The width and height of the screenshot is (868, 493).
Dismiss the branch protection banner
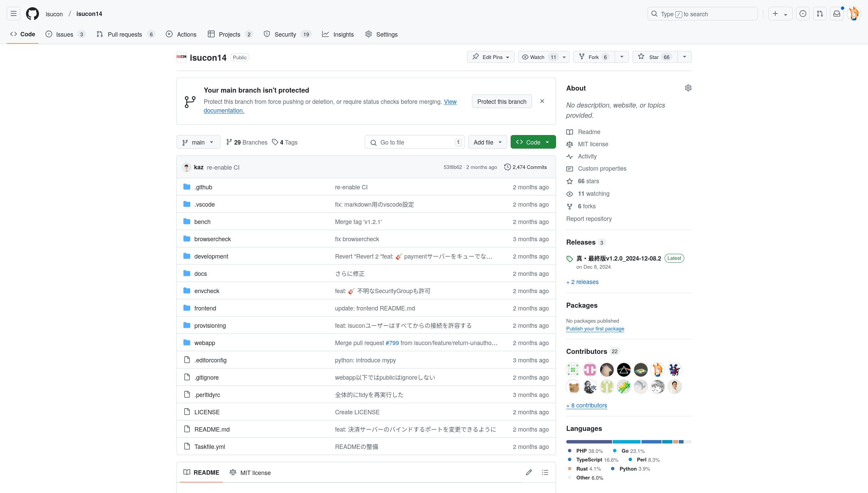click(x=542, y=101)
